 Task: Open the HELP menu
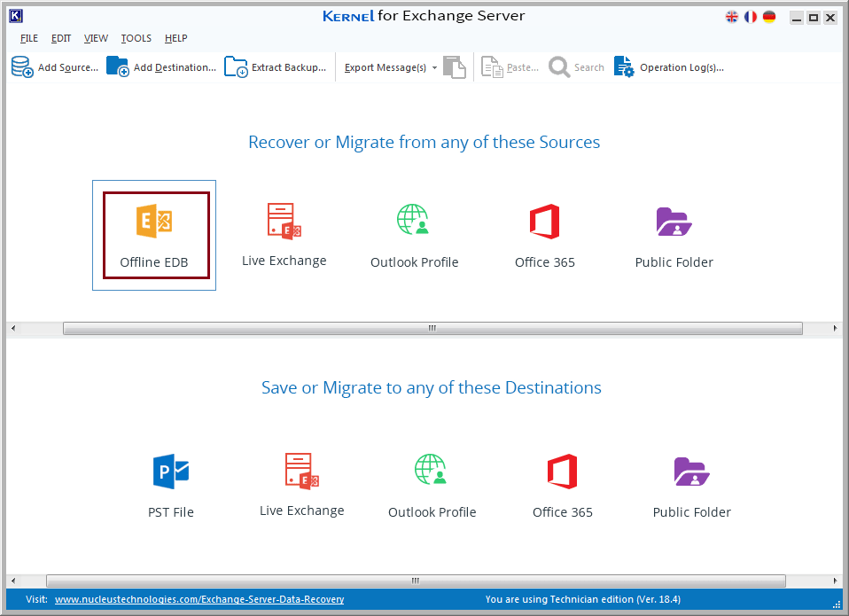(x=176, y=38)
